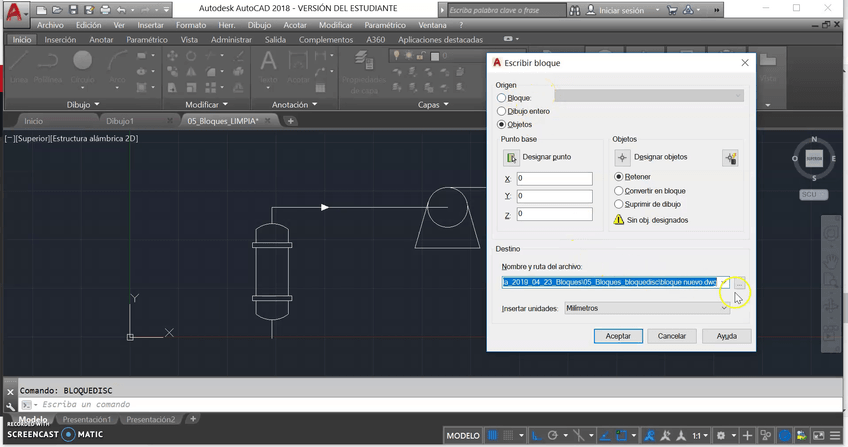Open quick select filter icon in Objetos
This screenshot has width=848, height=447.
[x=730, y=158]
